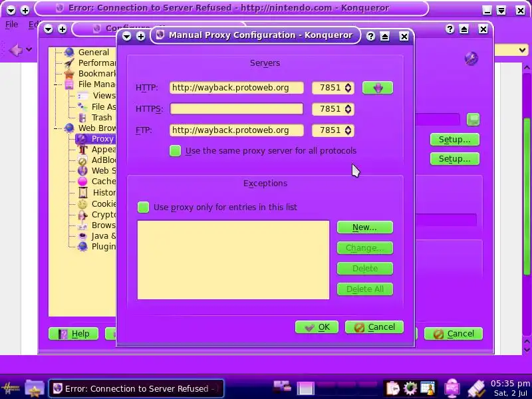
Task: Click the File Management folder icon in tree
Action: [x=69, y=84]
